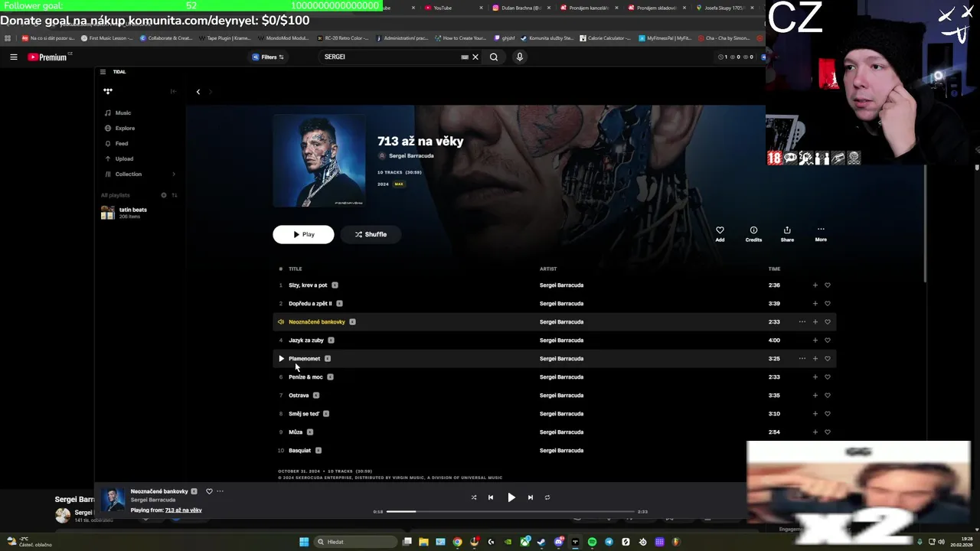
Task: Open the TIDAL window hamburger menu
Action: coord(103,72)
